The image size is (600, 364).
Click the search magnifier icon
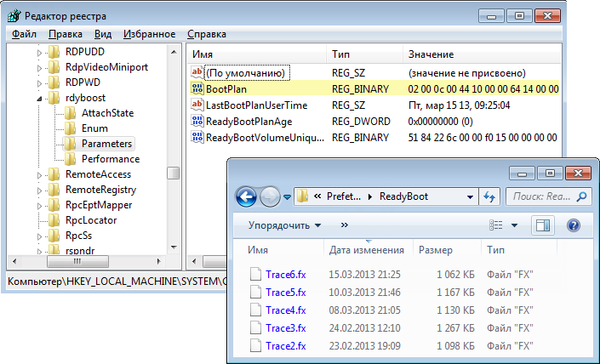[581, 196]
